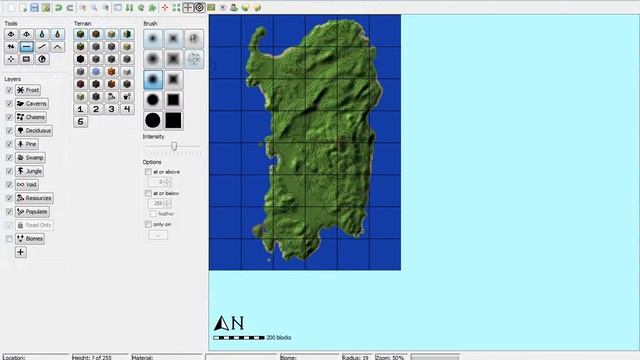Click the red move-to-spawn crosshair icon

click(x=165, y=7)
